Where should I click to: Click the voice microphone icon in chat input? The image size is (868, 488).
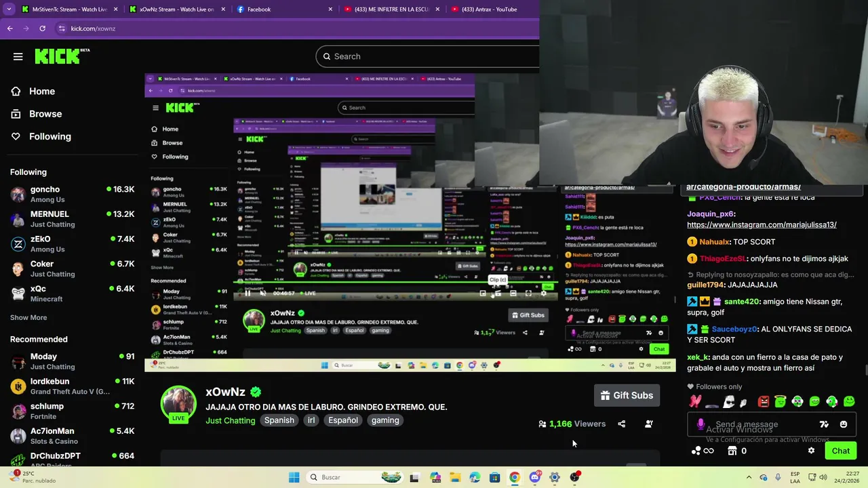[701, 424]
